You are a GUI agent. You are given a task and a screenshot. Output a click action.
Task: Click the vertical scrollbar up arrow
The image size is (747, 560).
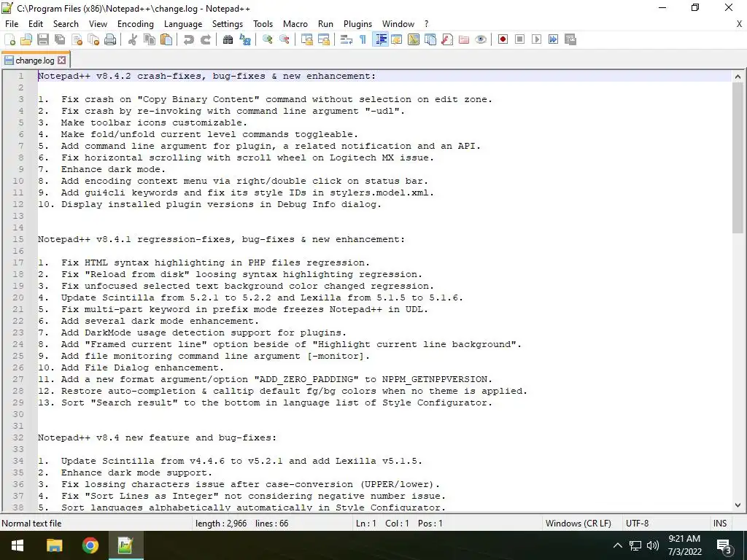pos(738,76)
